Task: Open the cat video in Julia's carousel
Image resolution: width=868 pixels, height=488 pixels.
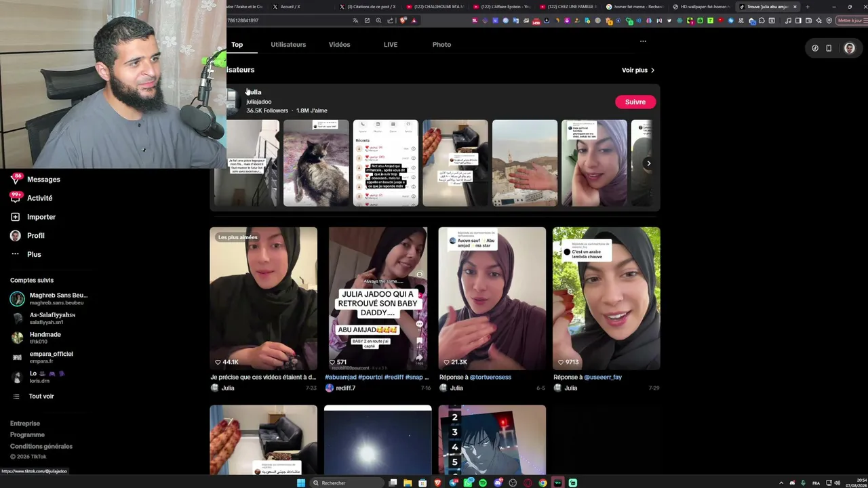Action: (x=316, y=163)
